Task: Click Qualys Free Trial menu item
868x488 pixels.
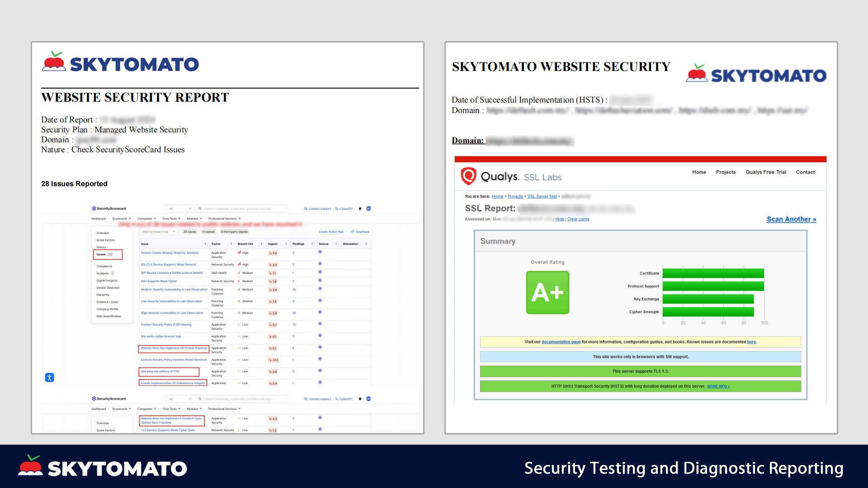Action: click(x=766, y=172)
